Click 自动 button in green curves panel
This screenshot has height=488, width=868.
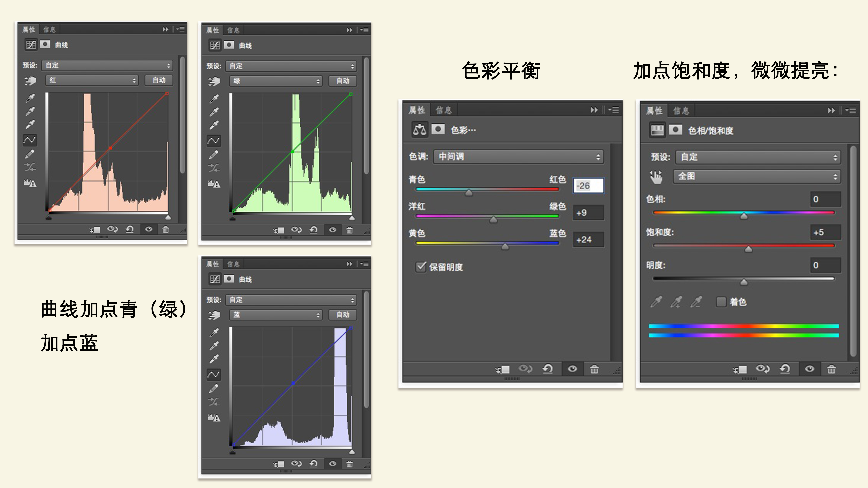click(343, 81)
